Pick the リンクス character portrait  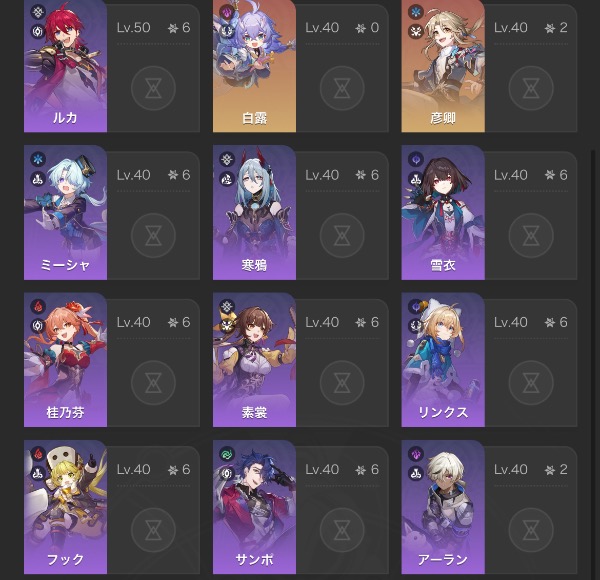point(443,360)
